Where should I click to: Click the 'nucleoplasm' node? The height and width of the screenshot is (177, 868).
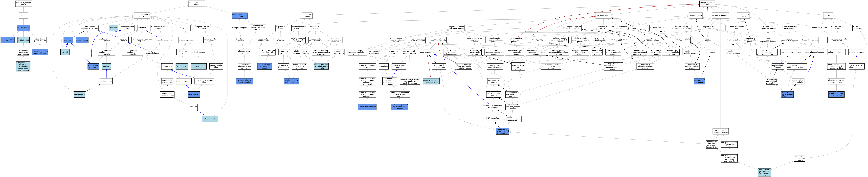click(80, 95)
